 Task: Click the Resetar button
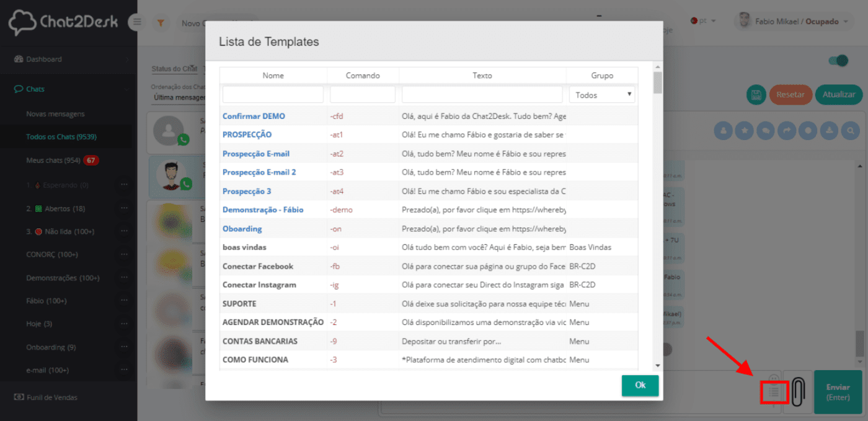[790, 95]
